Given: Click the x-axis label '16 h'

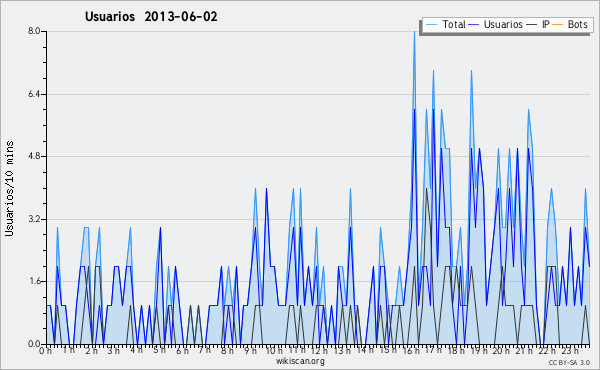Looking at the screenshot, I should pos(411,351).
